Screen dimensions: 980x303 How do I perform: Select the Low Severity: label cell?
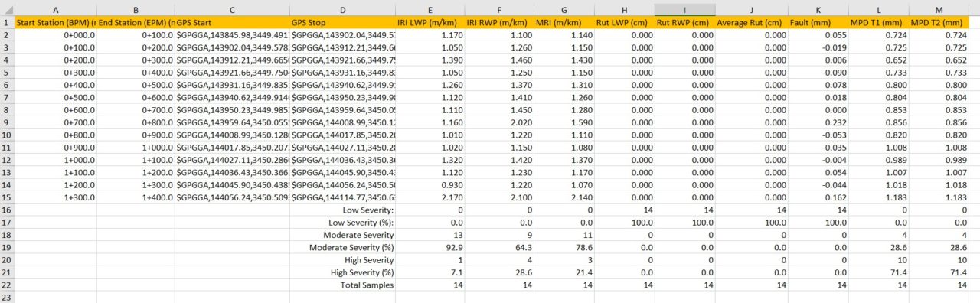343,210
